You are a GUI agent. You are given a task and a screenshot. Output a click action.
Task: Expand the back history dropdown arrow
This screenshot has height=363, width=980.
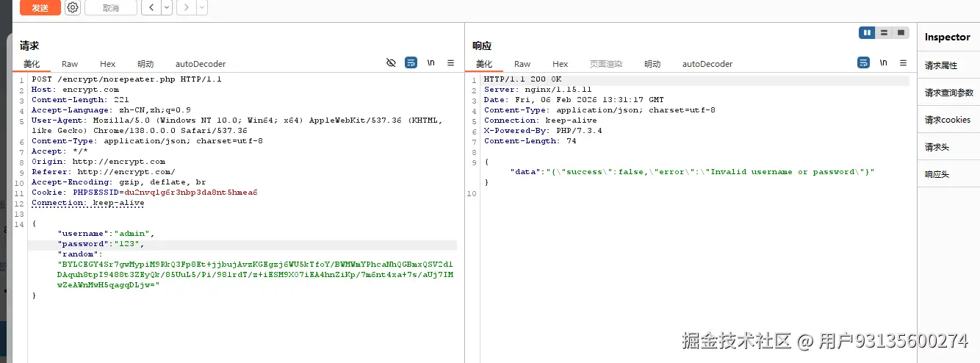pyautogui.click(x=167, y=8)
